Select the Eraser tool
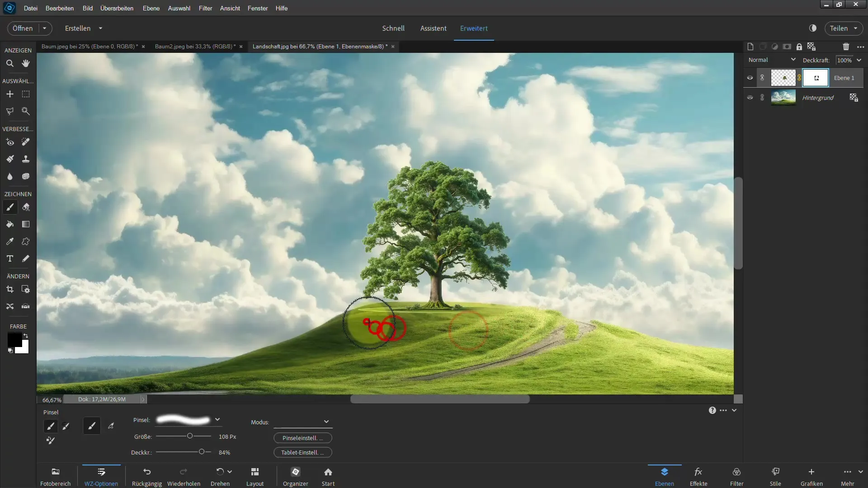Screen dimensions: 868x488 click(26, 207)
